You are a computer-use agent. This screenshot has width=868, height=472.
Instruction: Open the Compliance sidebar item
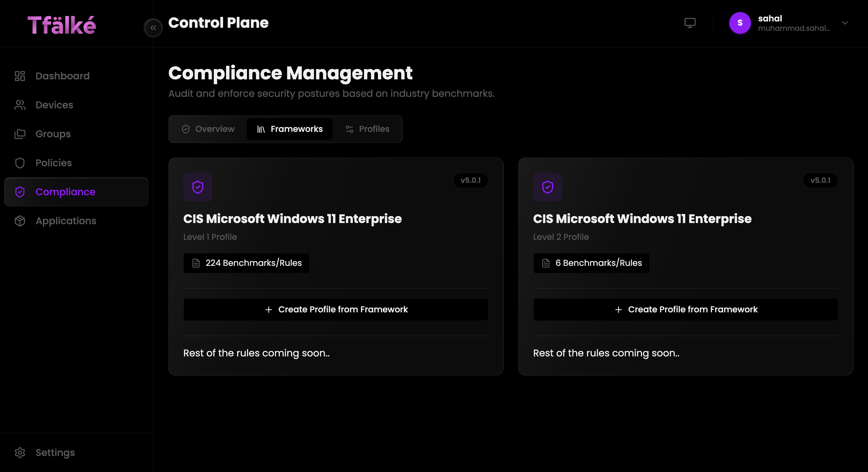76,192
